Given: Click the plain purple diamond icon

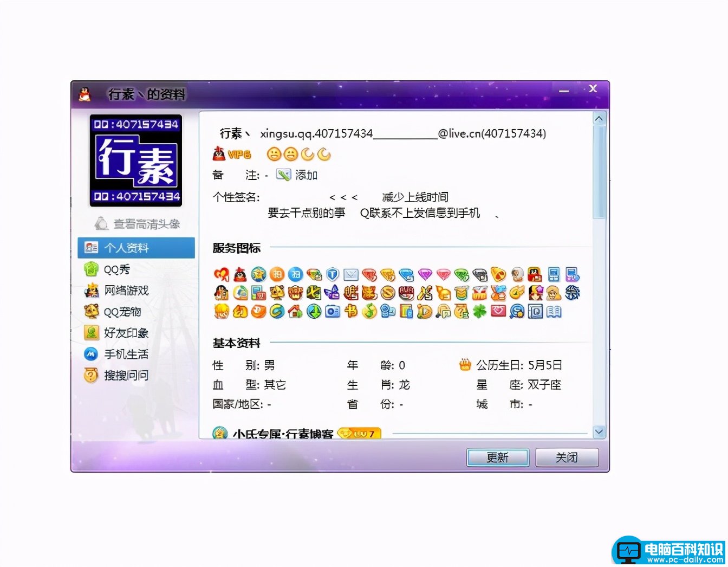Looking at the screenshot, I should [x=425, y=274].
